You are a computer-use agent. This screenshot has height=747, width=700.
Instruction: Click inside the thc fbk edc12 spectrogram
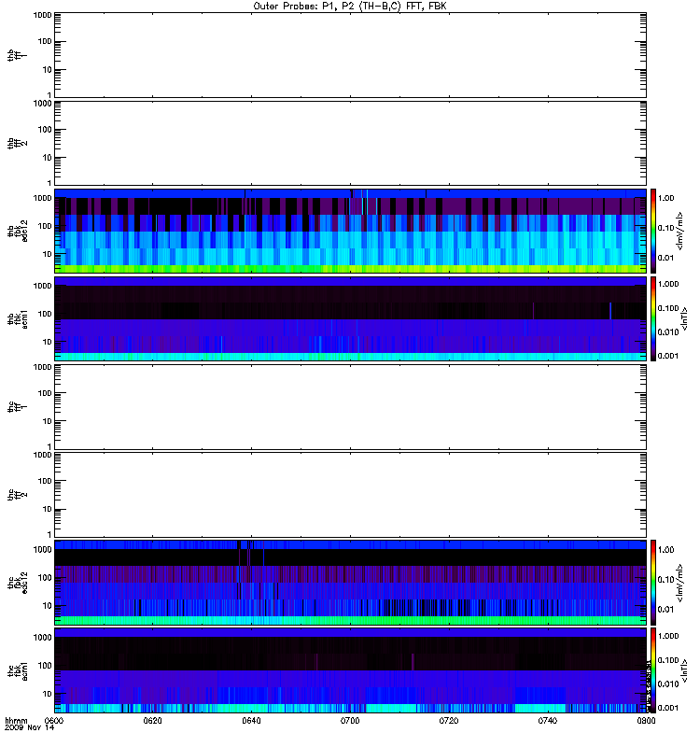click(350, 583)
